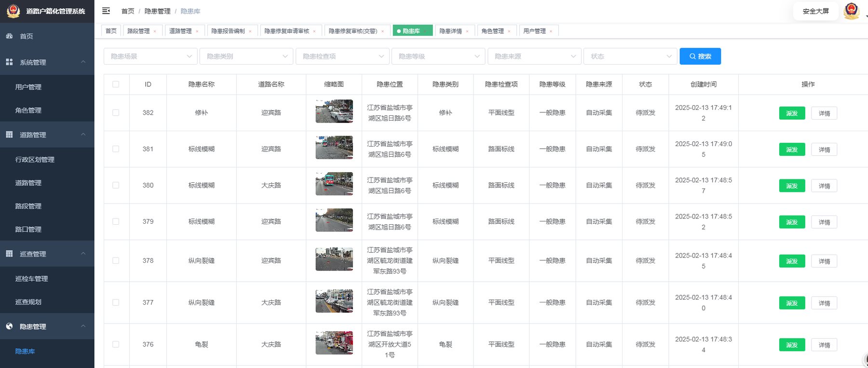
Task: Open the thumbnail image for row 376
Action: pyautogui.click(x=334, y=342)
